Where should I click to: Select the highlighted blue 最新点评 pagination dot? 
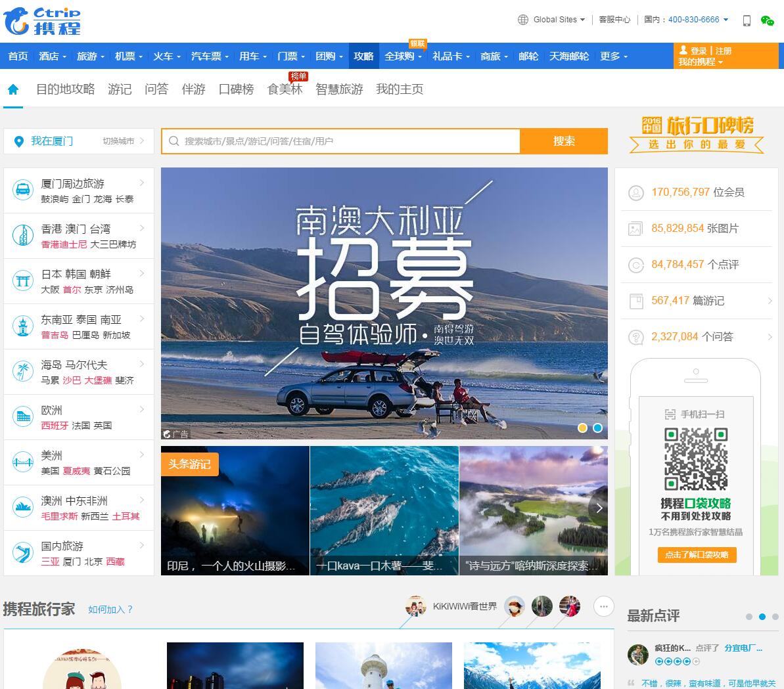coord(762,617)
